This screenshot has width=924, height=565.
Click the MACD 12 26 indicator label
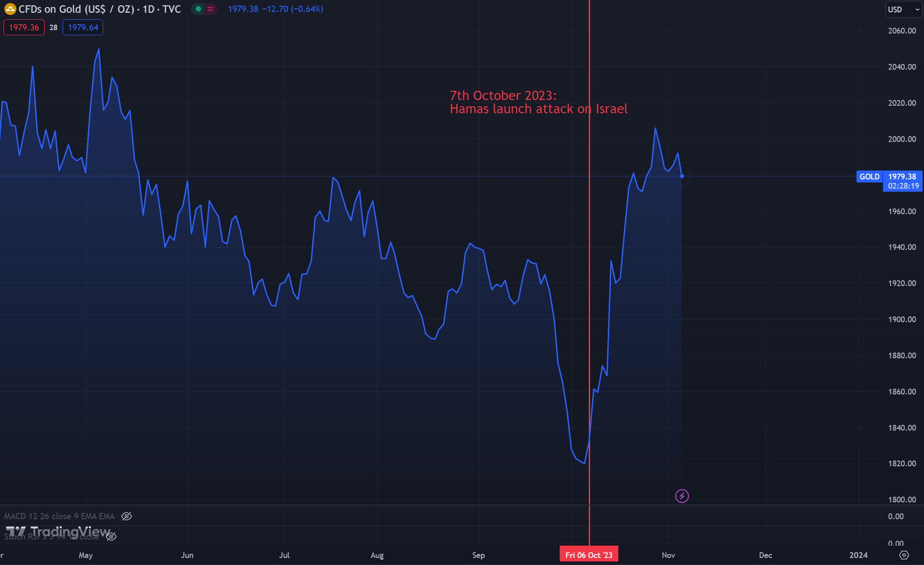59,516
